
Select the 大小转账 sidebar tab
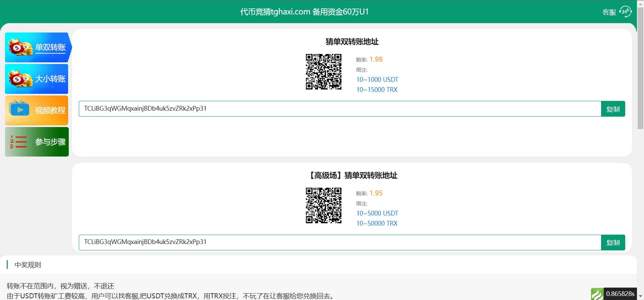coord(37,79)
